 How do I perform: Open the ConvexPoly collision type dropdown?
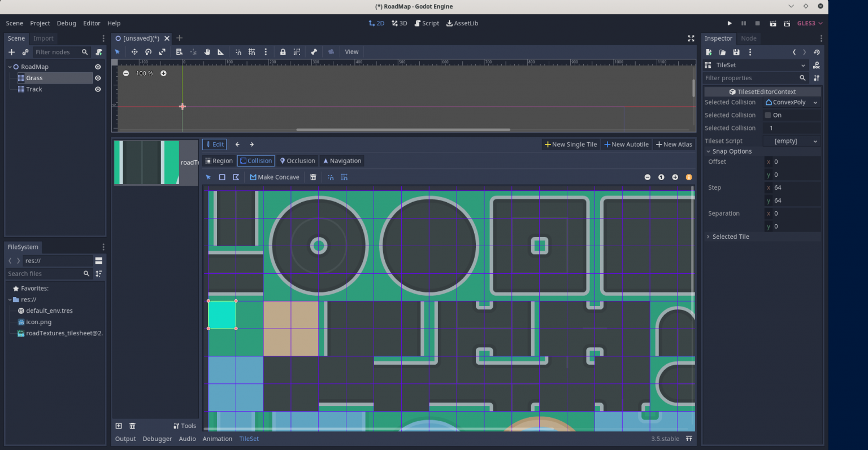pyautogui.click(x=791, y=102)
